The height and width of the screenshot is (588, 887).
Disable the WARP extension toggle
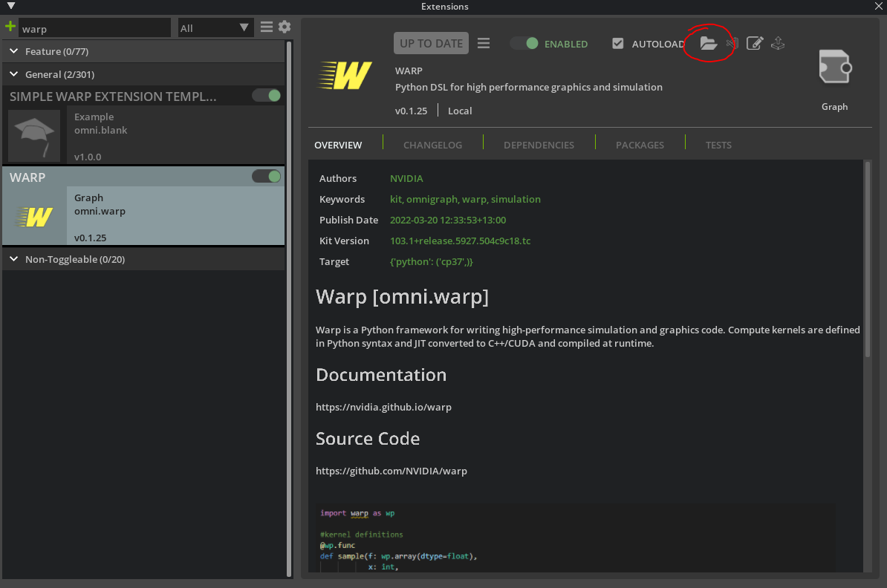[x=267, y=176]
